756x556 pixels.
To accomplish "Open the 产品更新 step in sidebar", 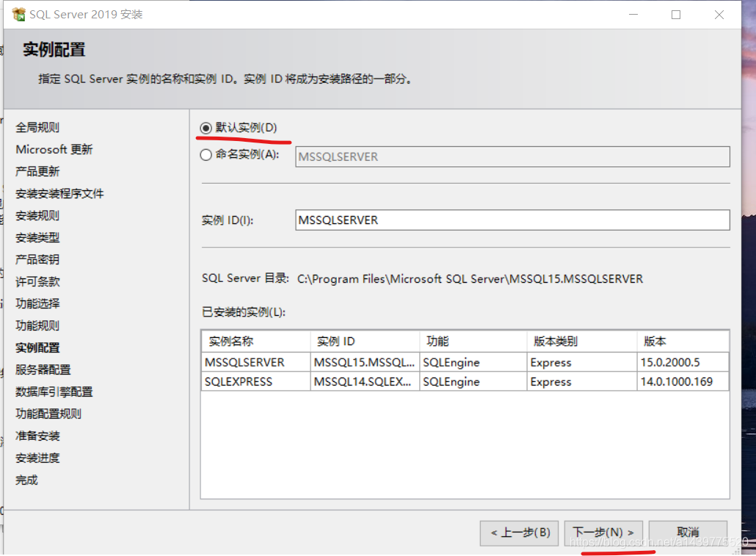I will (37, 171).
